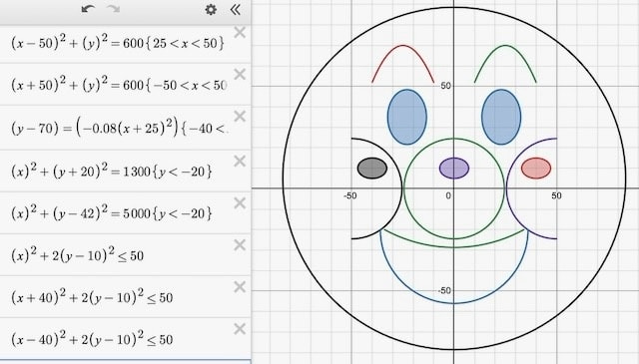639x364 pixels.
Task: Click the red filled cheek ellipse
Action: pos(536,169)
